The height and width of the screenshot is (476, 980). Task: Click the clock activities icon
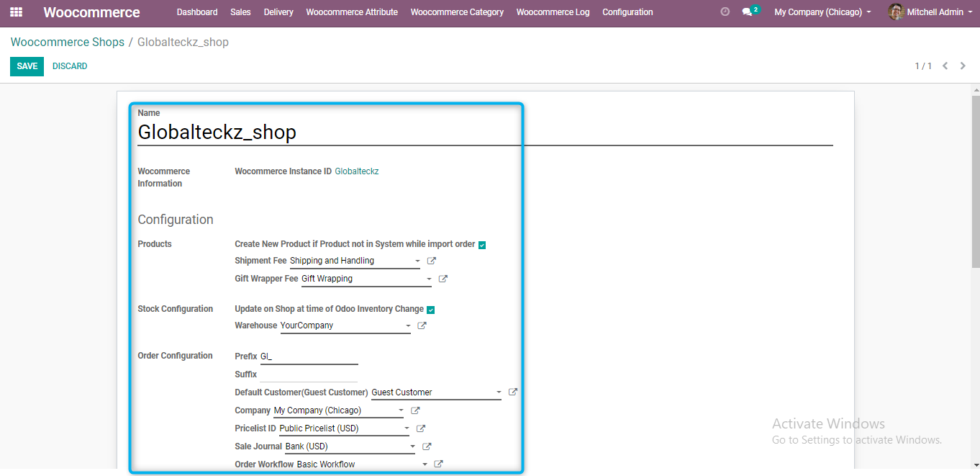tap(725, 12)
